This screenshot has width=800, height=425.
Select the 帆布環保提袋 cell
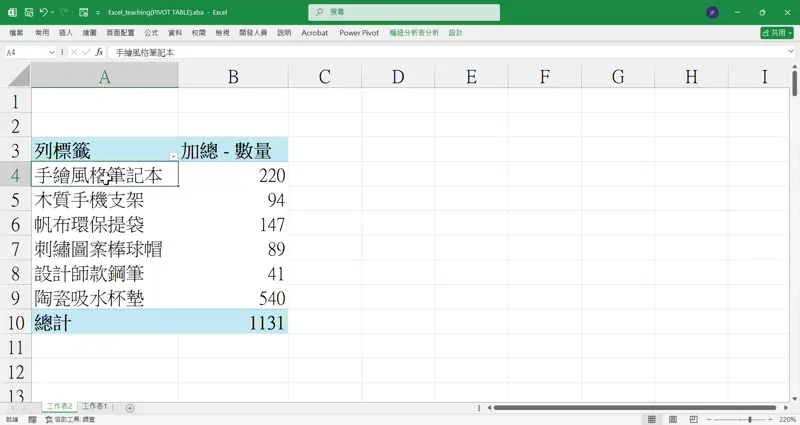coord(105,224)
